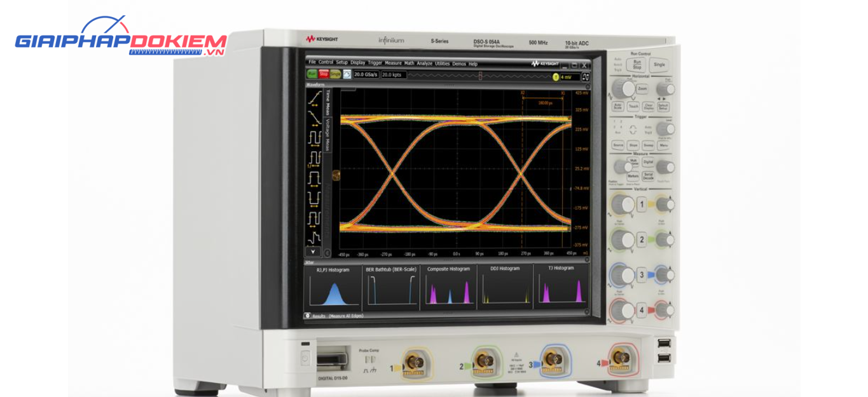Screen dimensions: 868x397
Task: Push the front-panel Single key
Action: coord(659,65)
